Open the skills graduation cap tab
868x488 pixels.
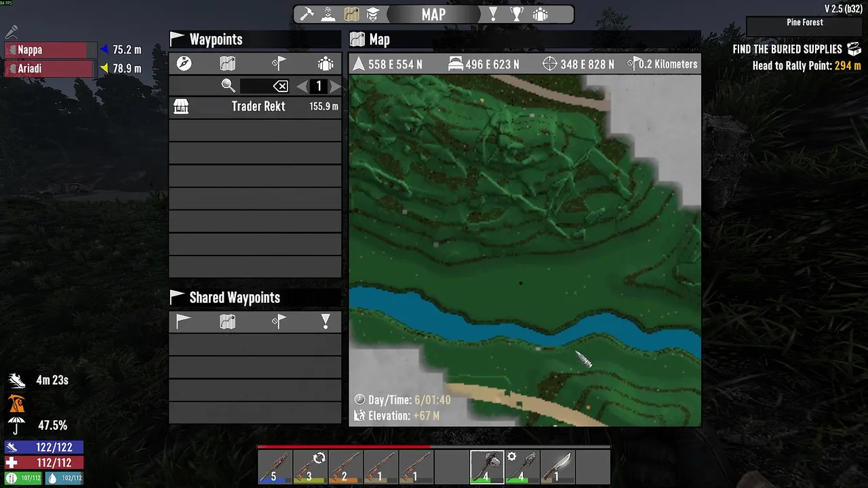372,14
